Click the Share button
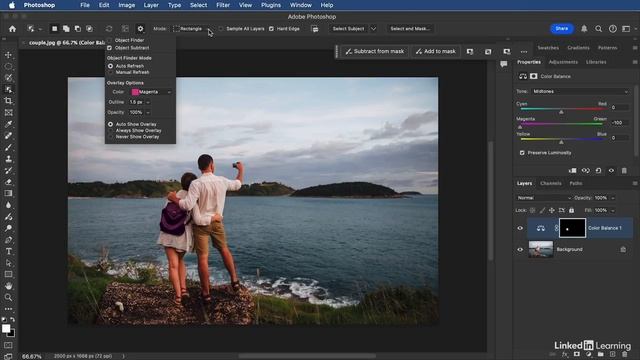Viewport: 640px width, 360px height. (562, 29)
